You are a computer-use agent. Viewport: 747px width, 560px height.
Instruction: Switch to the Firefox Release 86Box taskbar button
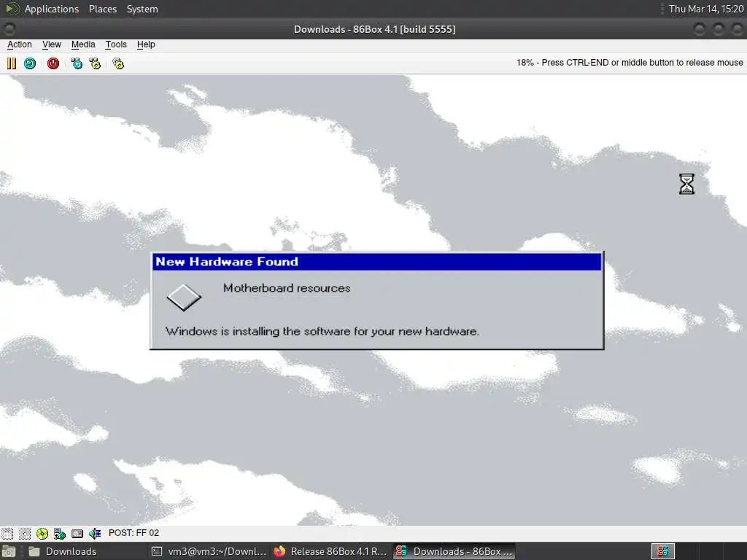pyautogui.click(x=330, y=551)
